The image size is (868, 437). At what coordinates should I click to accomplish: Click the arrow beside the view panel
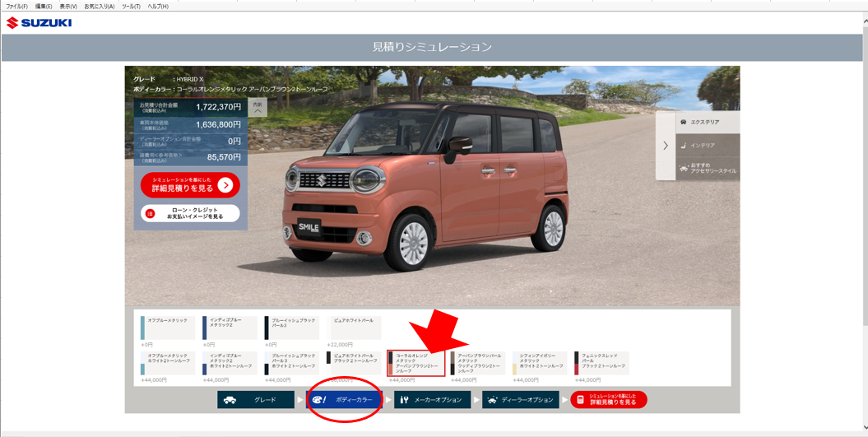point(666,146)
